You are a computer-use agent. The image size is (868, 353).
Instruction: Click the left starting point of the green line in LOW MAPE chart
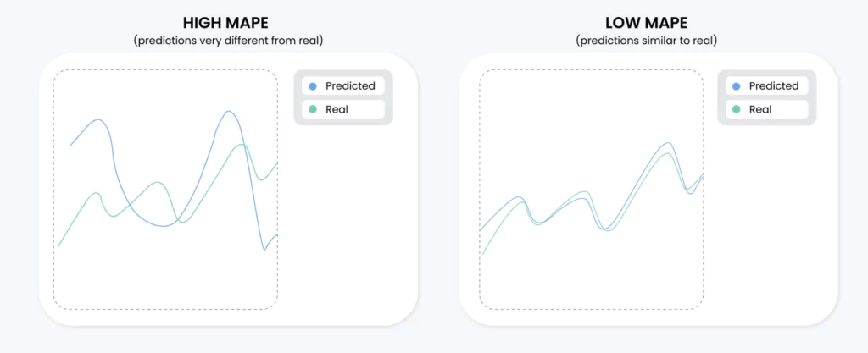click(x=482, y=254)
